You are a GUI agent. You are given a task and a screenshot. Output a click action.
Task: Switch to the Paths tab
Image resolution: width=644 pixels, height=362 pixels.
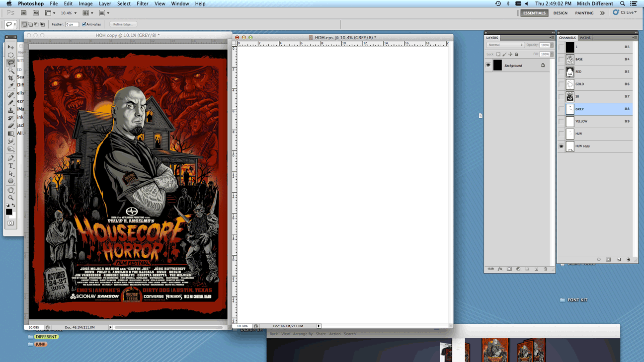585,38
